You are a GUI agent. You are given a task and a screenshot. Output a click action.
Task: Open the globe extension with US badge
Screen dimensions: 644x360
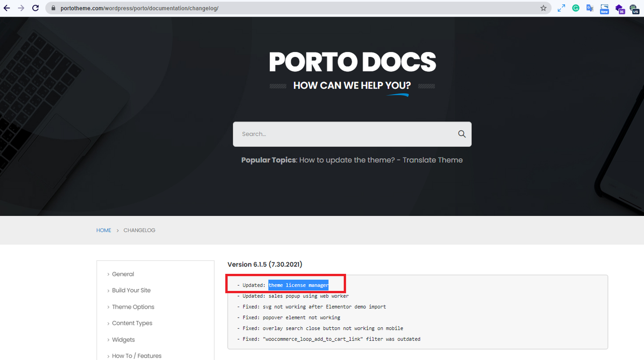[x=634, y=9]
